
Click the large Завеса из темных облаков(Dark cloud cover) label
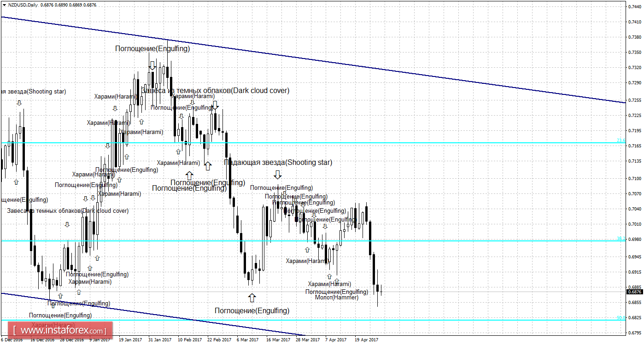[215, 90]
